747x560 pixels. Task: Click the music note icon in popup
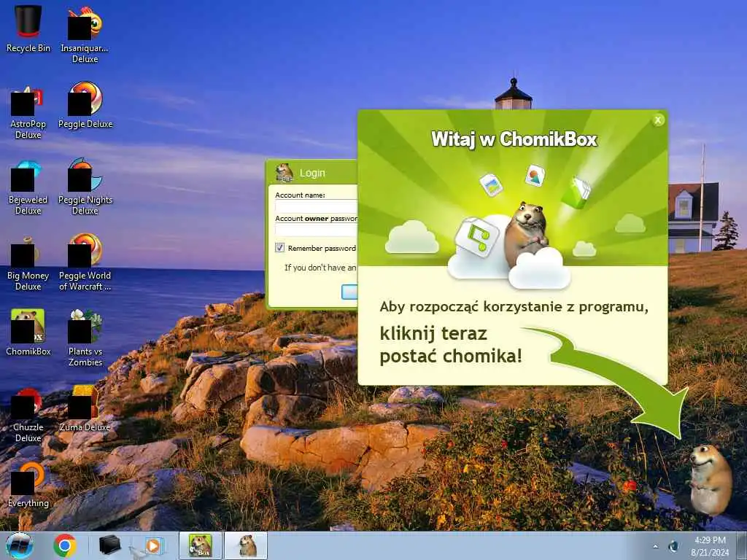[x=477, y=236]
